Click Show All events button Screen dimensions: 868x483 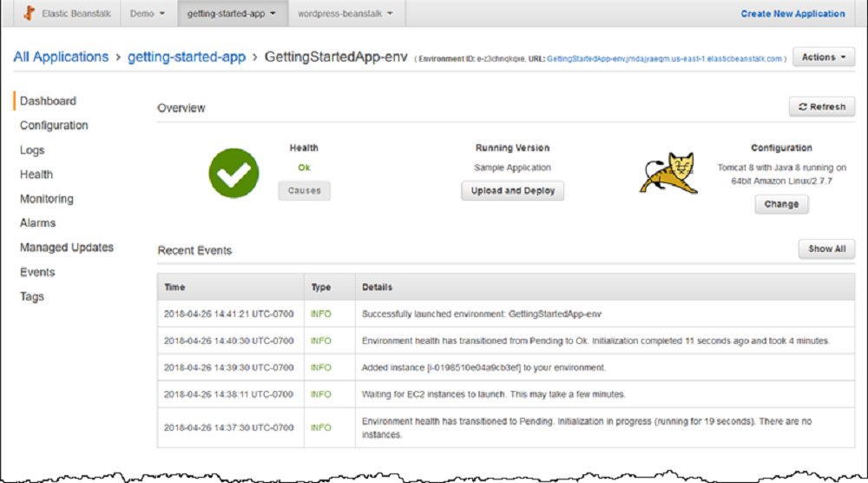tap(826, 249)
